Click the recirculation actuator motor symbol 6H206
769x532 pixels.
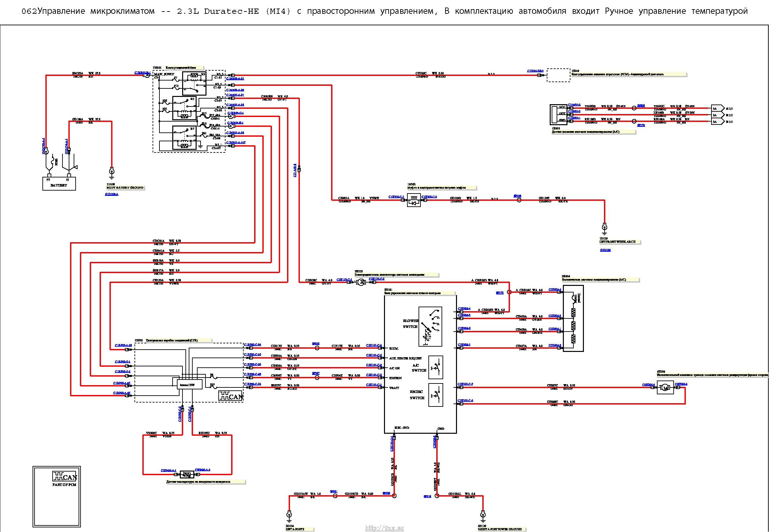666,388
